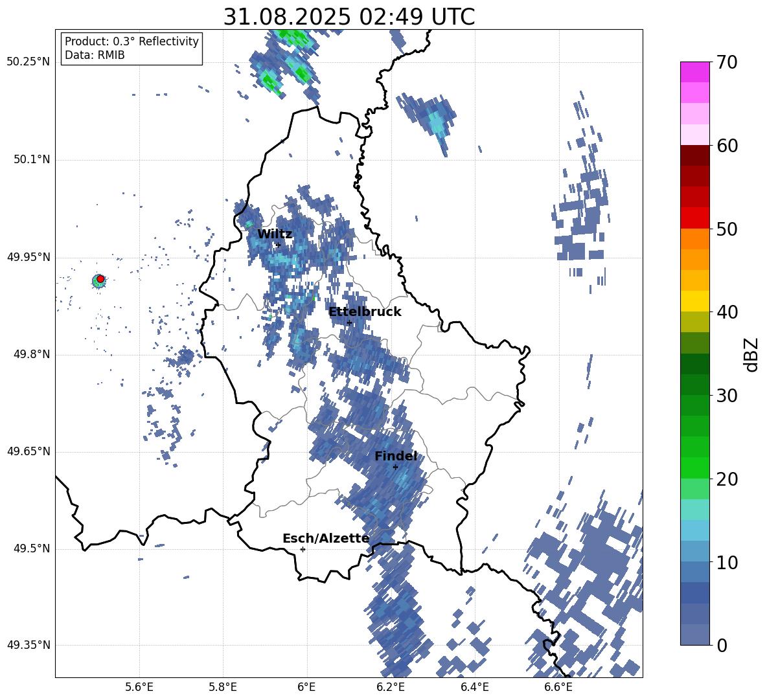Click the 6.4°E longitude label

[x=474, y=687]
